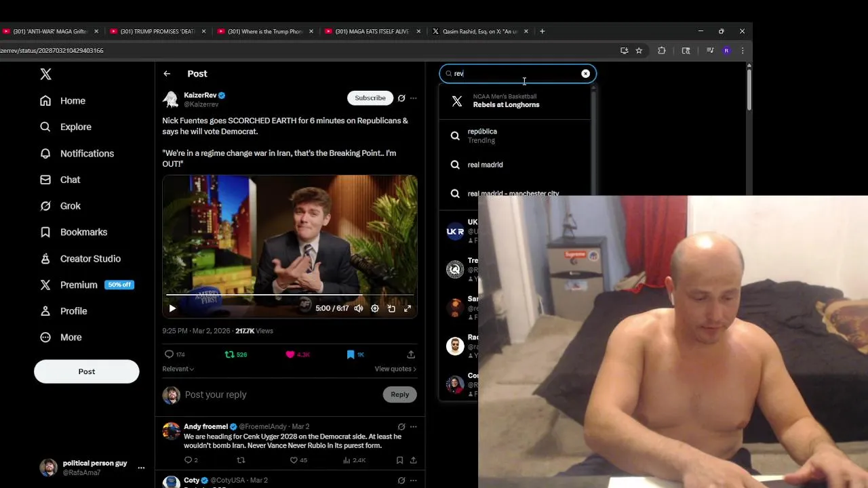868x488 pixels.
Task: Play the video
Action: (172, 308)
